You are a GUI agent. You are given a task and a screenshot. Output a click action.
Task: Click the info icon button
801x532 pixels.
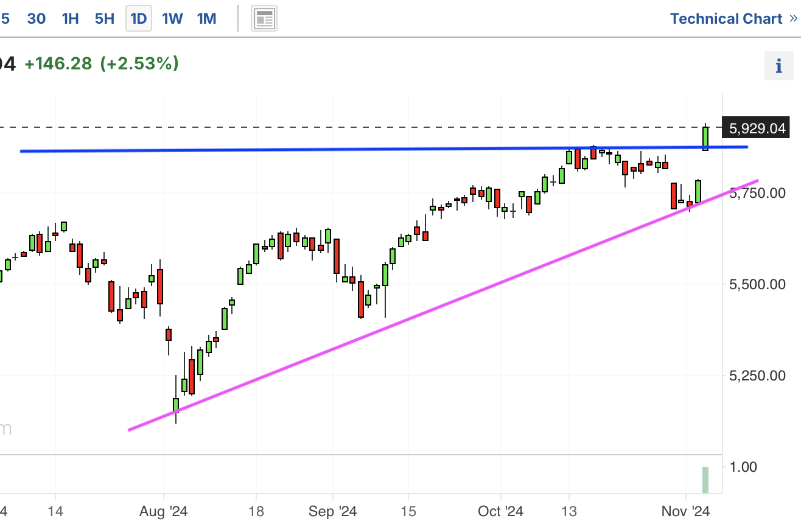coord(779,66)
